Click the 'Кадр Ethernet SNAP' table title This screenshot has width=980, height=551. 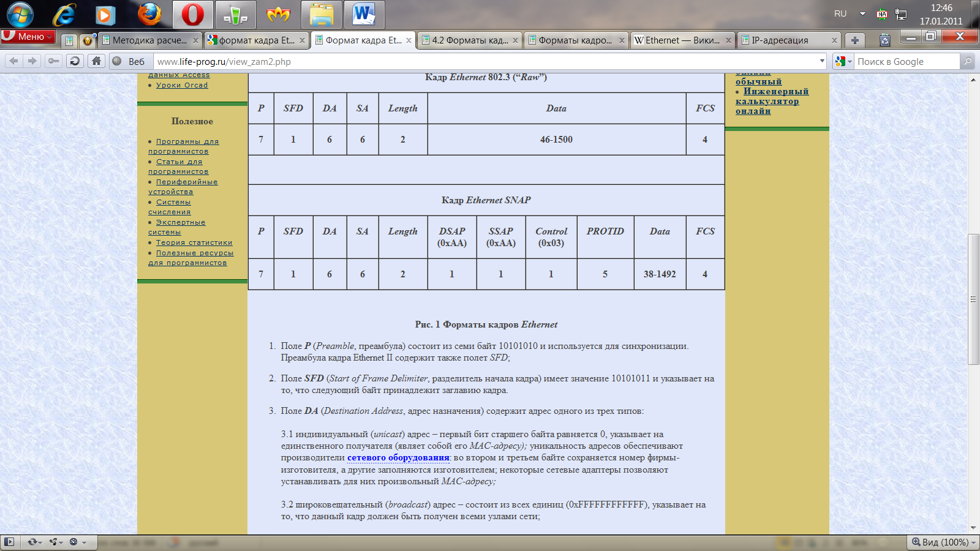pos(486,200)
